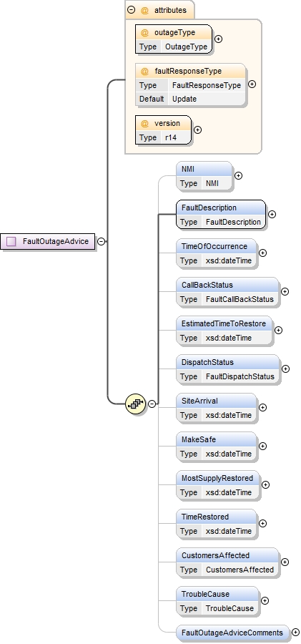
Task: Expand the SiteArrival element
Action: pos(263,407)
